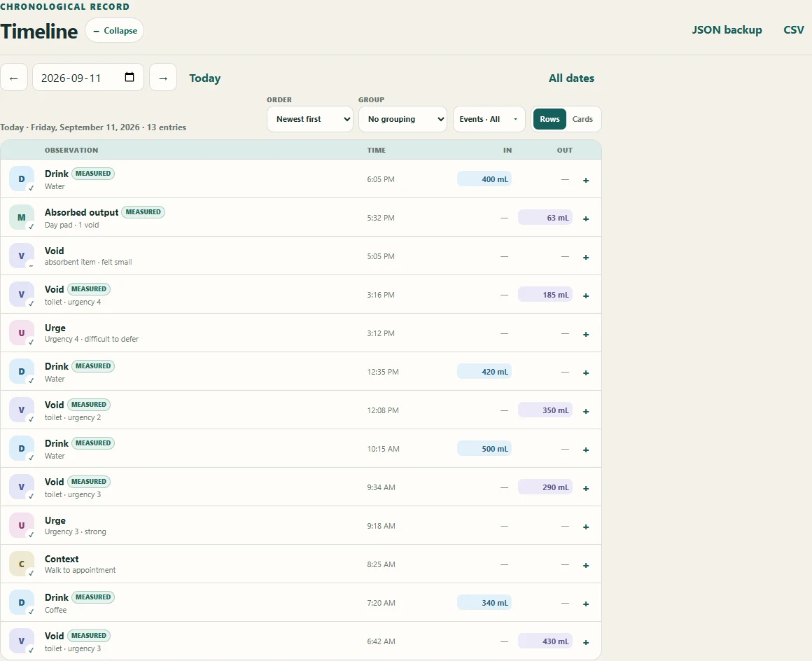812x661 pixels.
Task: Click the U icon for 3:12 PM urge
Action: click(22, 333)
